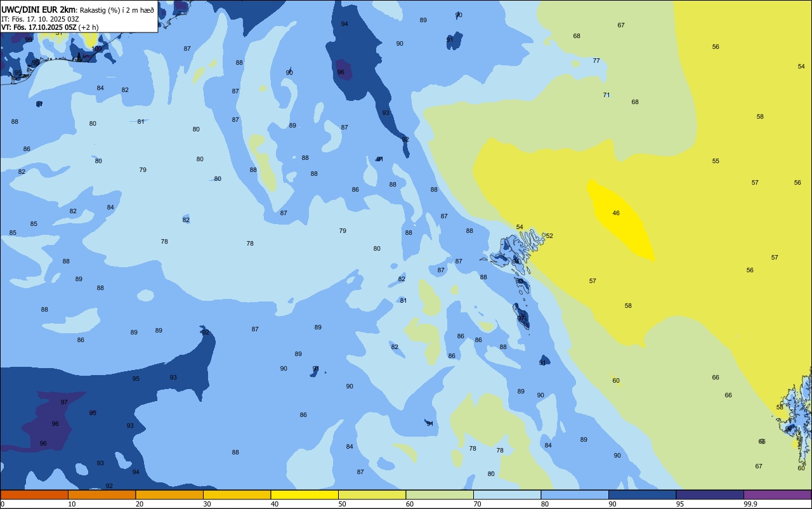Click the 90–95 dark blue legend segment
812x509 pixels.
642,494
